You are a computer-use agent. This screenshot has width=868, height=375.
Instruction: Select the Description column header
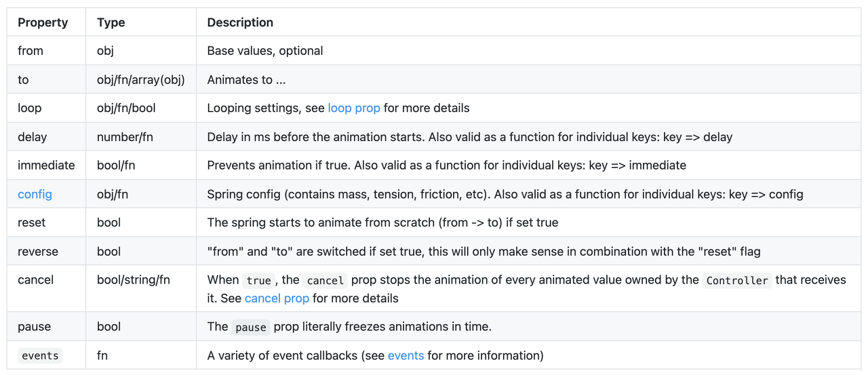(240, 22)
